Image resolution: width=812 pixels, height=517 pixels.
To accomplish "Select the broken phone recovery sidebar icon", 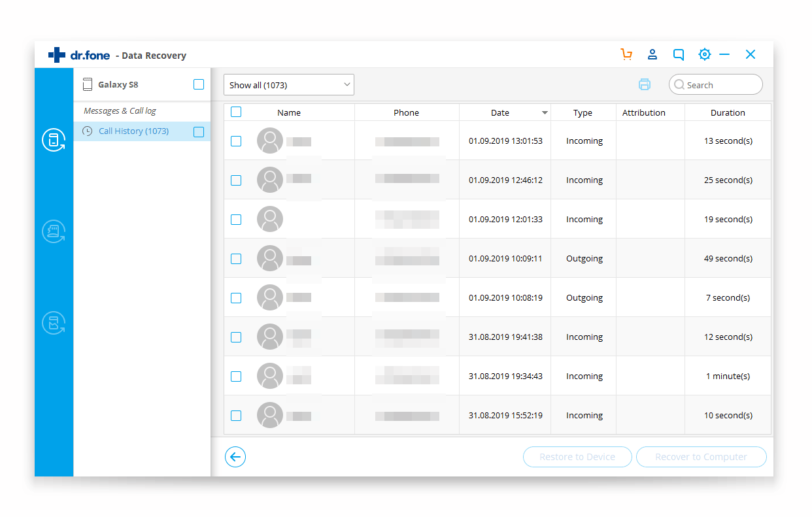I will coord(54,323).
